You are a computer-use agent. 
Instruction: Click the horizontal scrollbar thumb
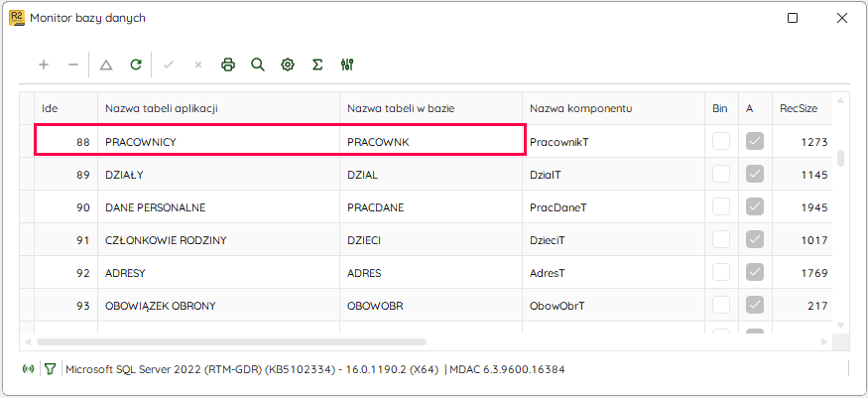231,342
